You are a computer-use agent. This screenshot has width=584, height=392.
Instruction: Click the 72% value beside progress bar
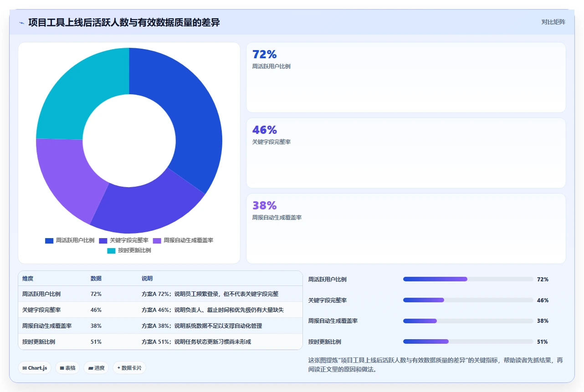[x=543, y=280]
